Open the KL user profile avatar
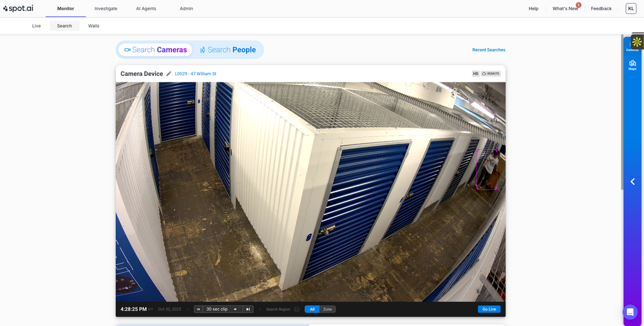Image resolution: width=644 pixels, height=326 pixels. click(630, 8)
